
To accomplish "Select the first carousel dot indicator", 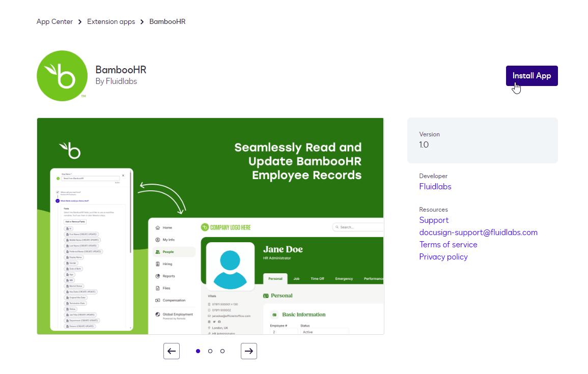I will pyautogui.click(x=198, y=351).
